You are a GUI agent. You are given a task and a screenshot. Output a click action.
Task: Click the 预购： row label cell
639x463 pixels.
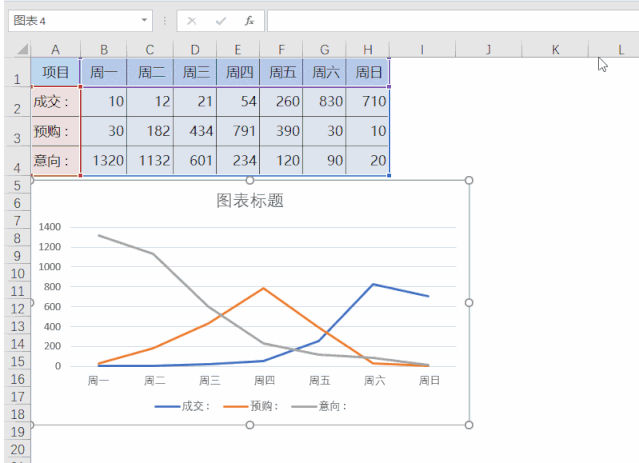point(55,131)
